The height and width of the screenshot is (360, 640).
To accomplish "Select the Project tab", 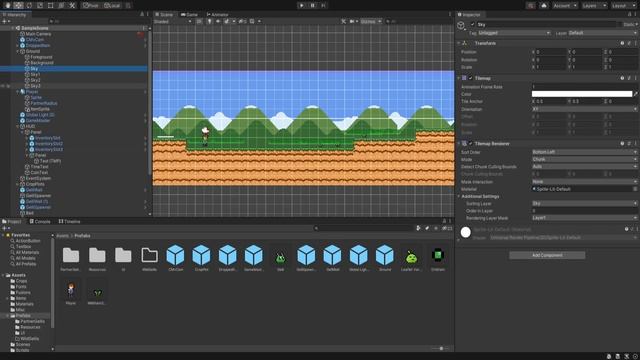I will 12,221.
